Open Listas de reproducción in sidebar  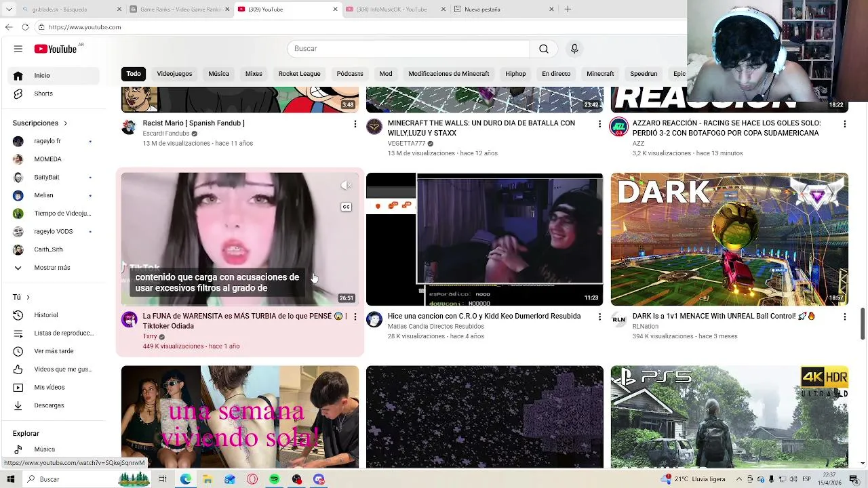click(x=54, y=333)
